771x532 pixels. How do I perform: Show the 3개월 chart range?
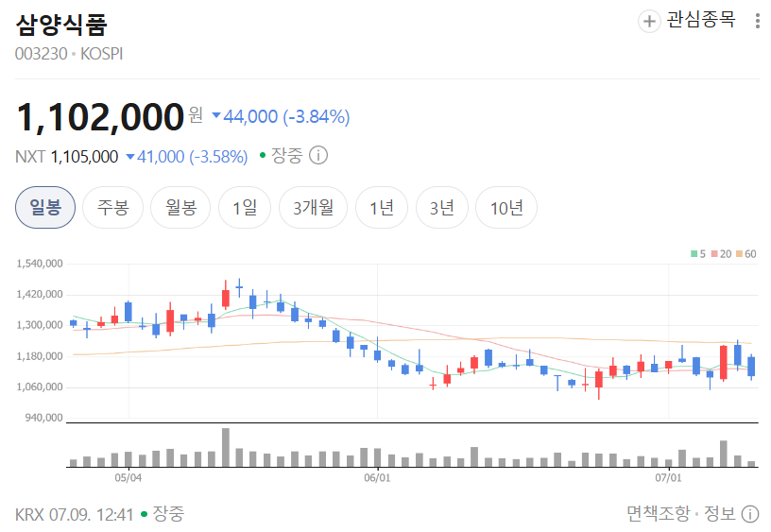coord(313,208)
